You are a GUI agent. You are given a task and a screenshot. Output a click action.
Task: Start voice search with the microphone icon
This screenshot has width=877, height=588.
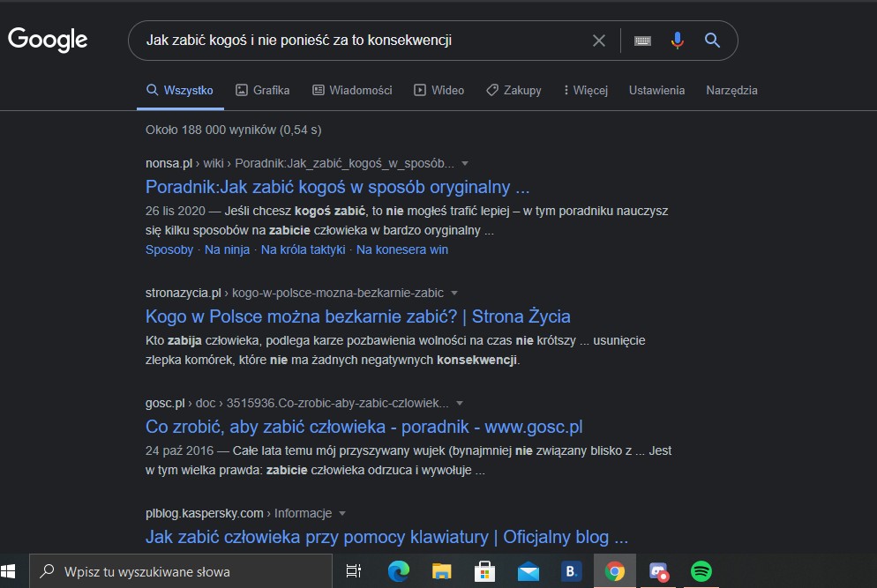(677, 41)
